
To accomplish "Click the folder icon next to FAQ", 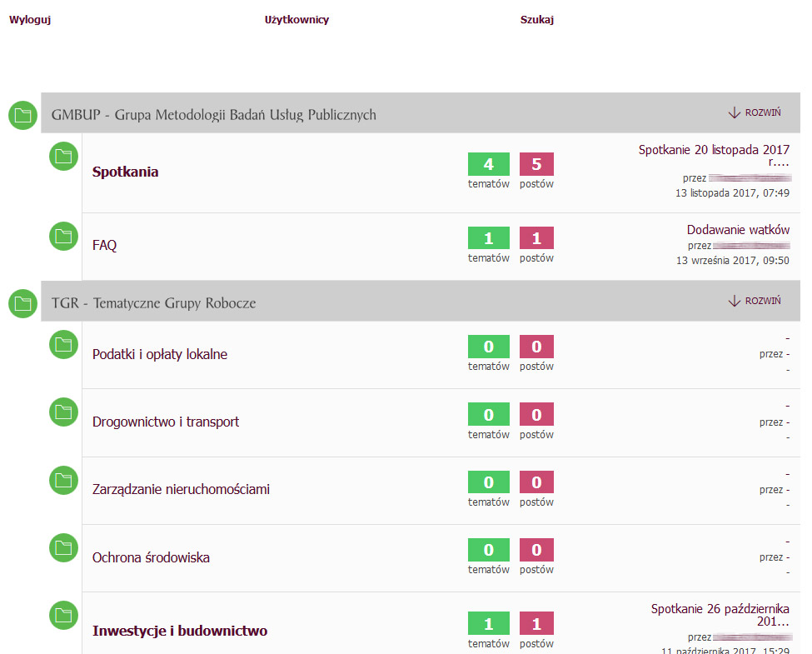I will (x=64, y=237).
